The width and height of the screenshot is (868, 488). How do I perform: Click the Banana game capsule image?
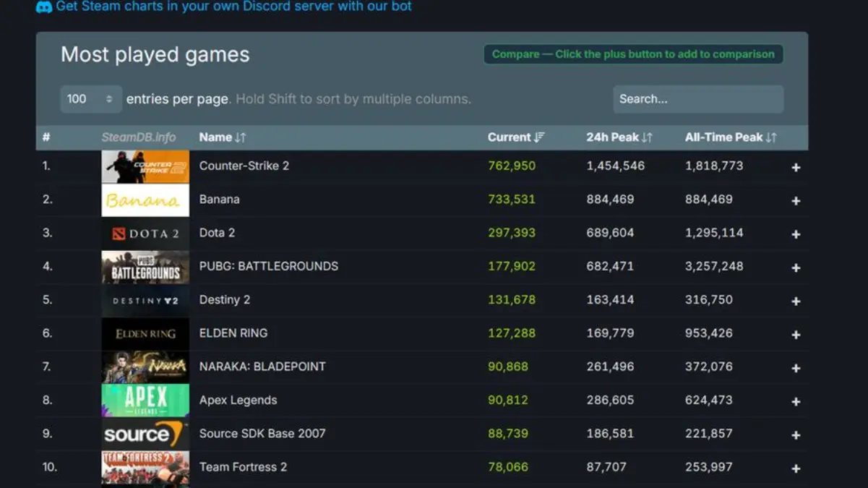(145, 199)
